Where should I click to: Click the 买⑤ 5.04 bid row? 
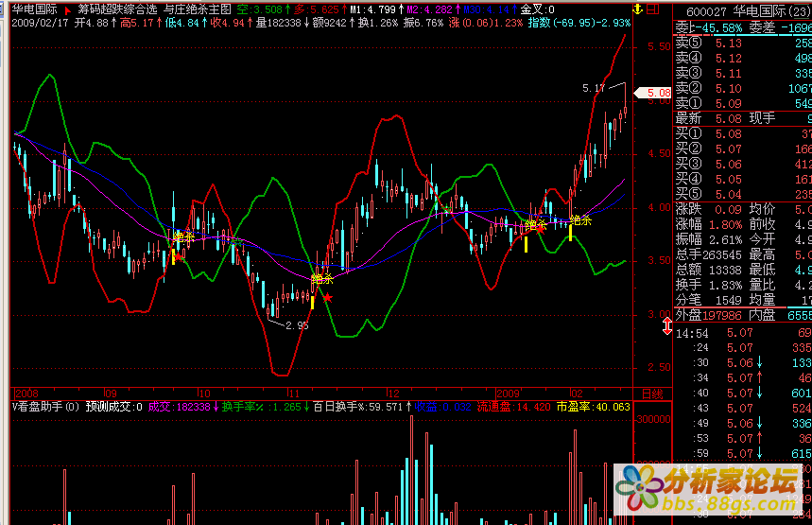pos(743,194)
